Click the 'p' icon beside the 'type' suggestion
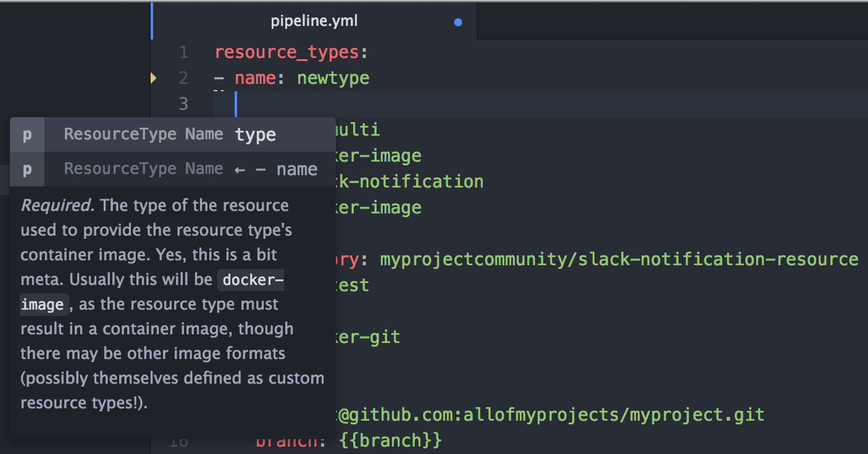 (x=27, y=134)
